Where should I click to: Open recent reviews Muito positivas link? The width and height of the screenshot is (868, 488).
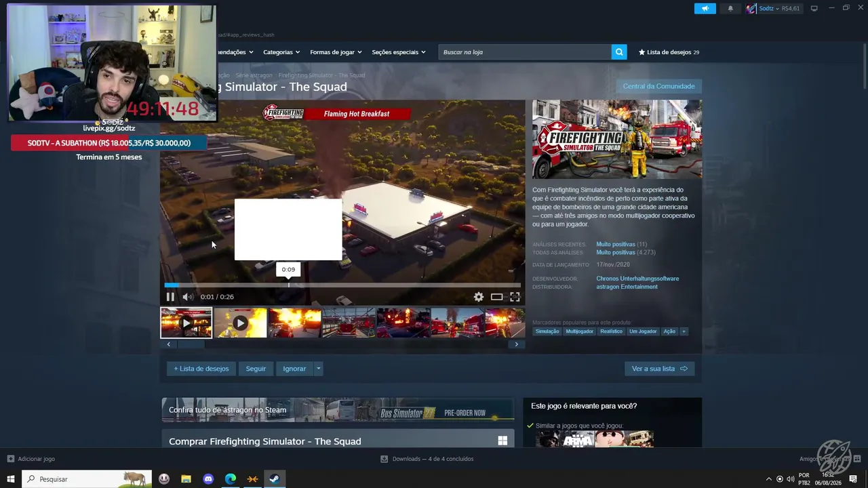[616, 244]
